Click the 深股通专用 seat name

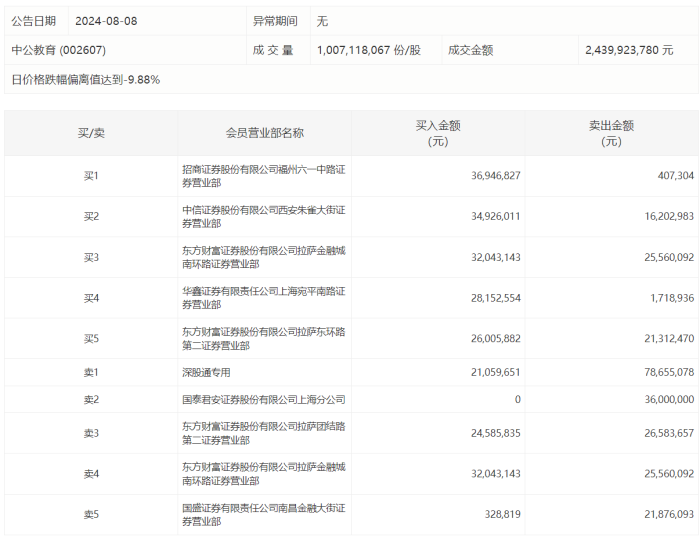[206, 372]
